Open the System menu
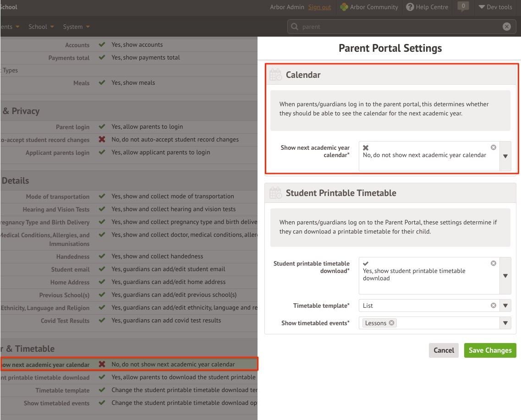This screenshot has width=521, height=420. (76, 27)
